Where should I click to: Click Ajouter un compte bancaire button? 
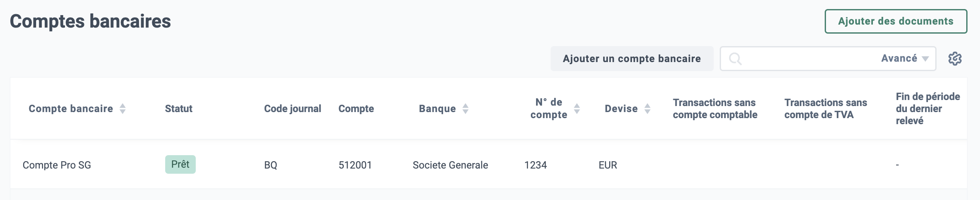pyautogui.click(x=632, y=59)
